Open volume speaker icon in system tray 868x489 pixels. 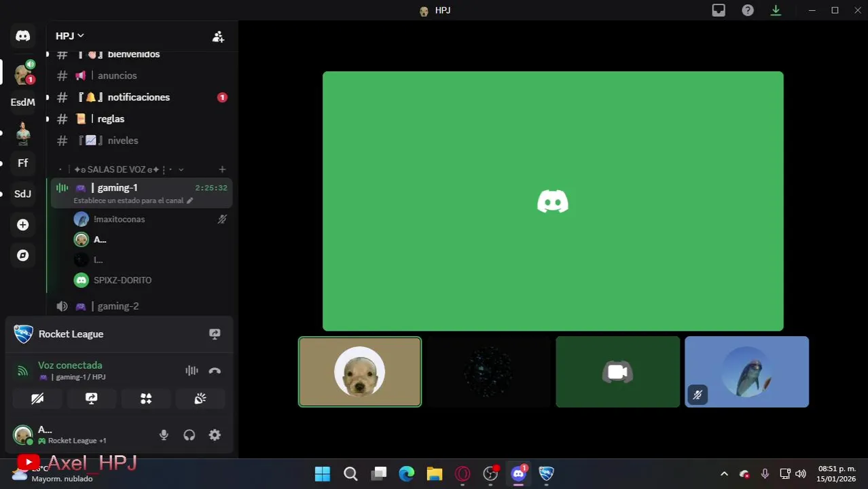pos(801,474)
